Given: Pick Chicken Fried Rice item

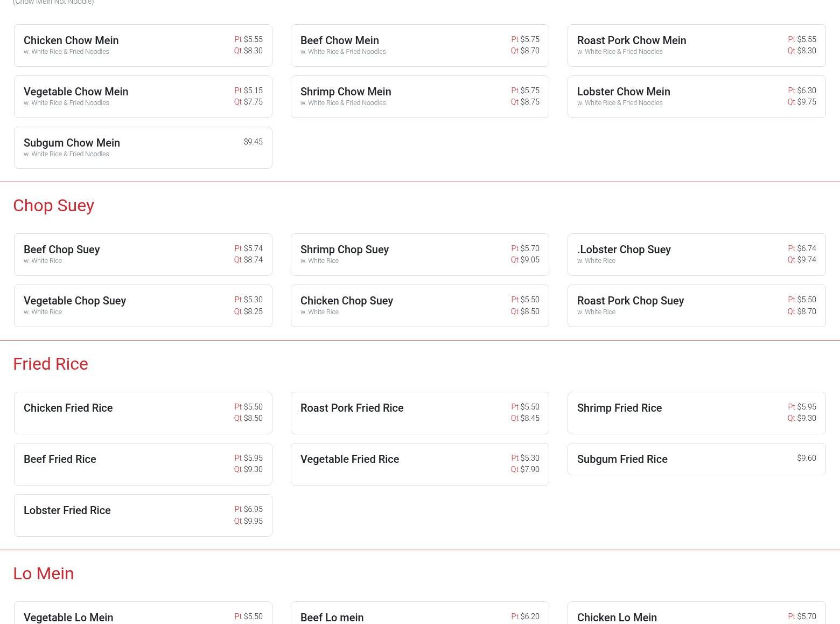Looking at the screenshot, I should (x=143, y=413).
